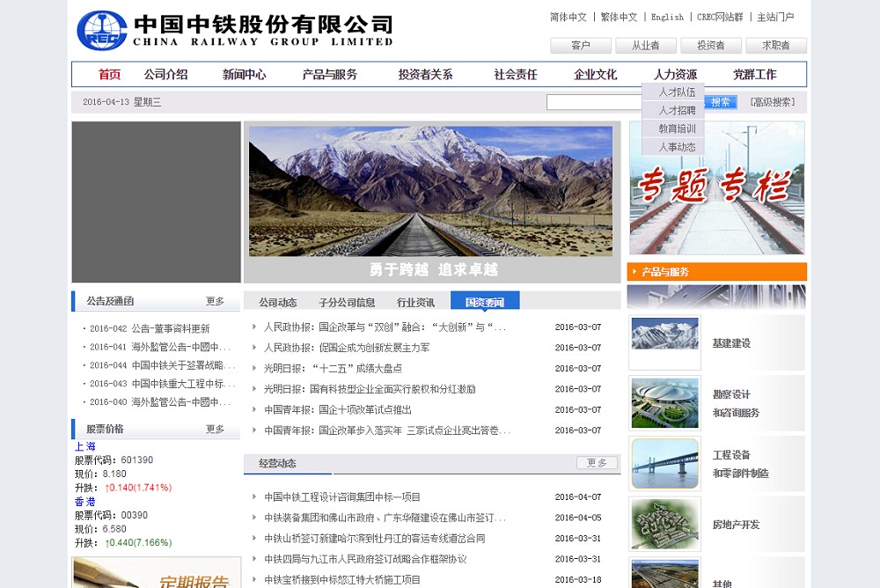Open news 中铁山桥签订新建哈尔滨到牡丹江
This screenshot has width=880, height=588.
(x=374, y=539)
